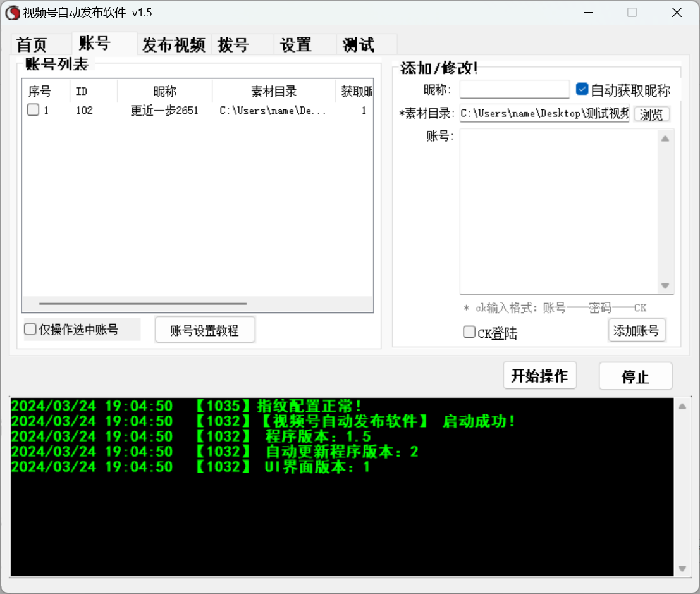Image resolution: width=700 pixels, height=594 pixels.
Task: Open the 发布视频 tab
Action: click(174, 45)
